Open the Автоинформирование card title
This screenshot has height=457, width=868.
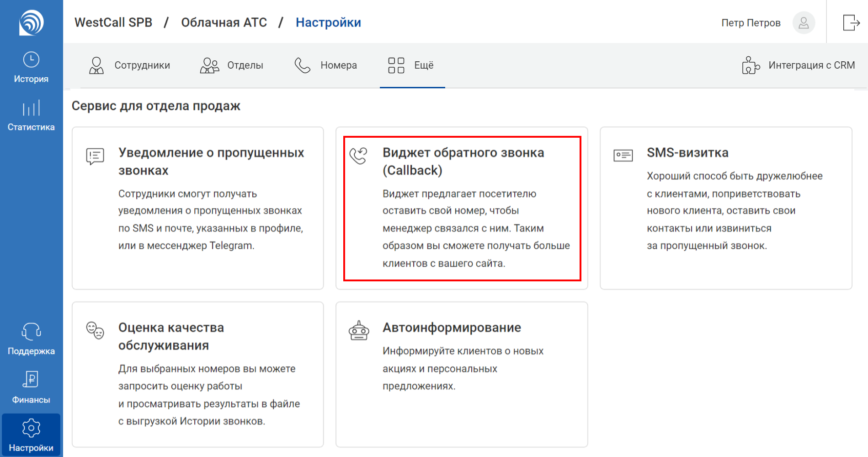pos(452,328)
